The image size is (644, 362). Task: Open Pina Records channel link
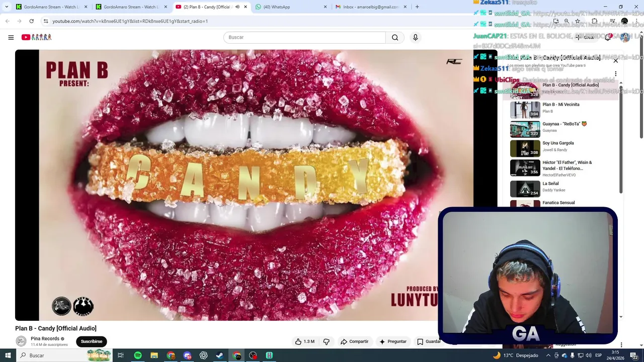(45, 339)
